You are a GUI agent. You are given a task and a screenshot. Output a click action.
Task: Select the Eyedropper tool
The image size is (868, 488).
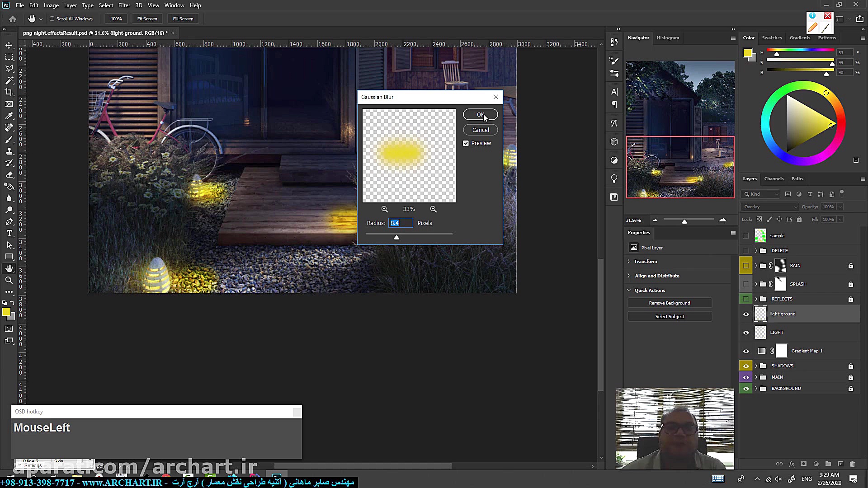point(9,116)
